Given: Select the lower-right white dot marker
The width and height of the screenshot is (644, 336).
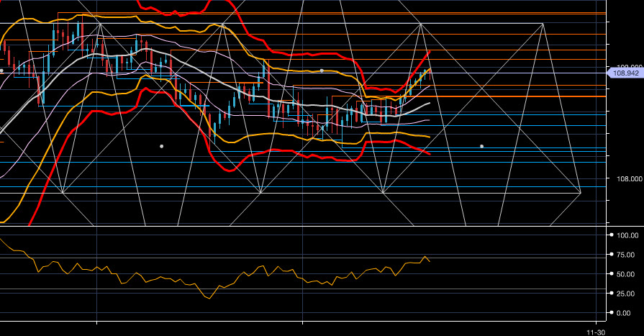Looking at the screenshot, I should (481, 146).
